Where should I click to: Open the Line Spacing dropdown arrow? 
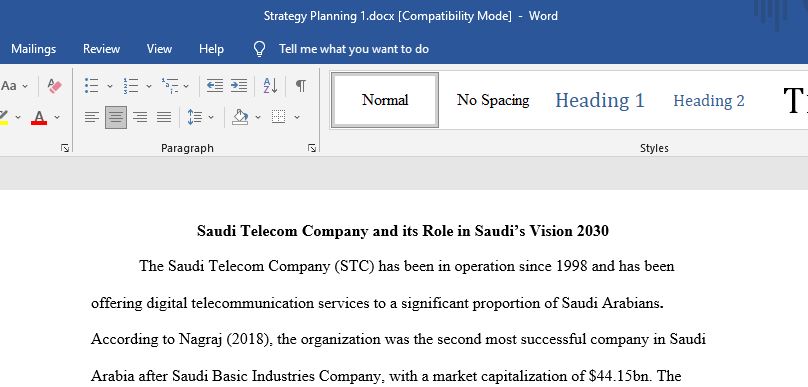pos(211,117)
